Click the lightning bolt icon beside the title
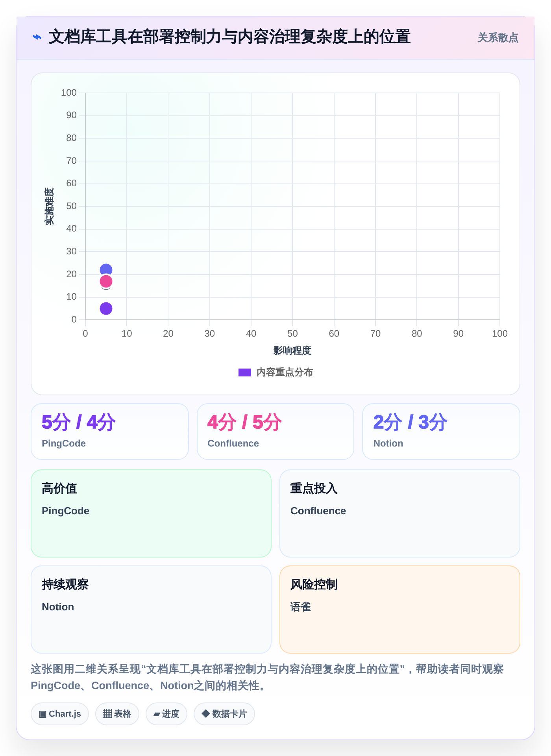The height and width of the screenshot is (756, 551). coord(37,37)
